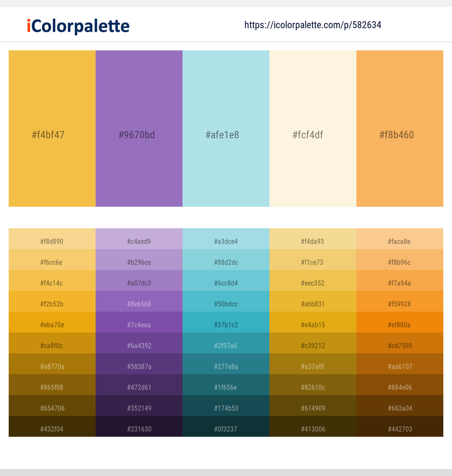
Task: Pick the #884e06 brown shade
Action: click(400, 385)
